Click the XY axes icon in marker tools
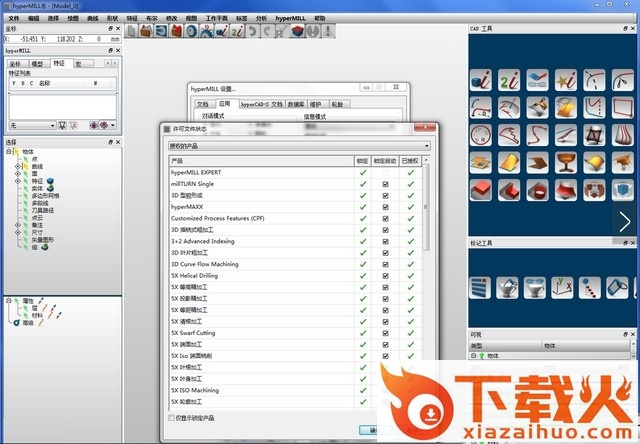This screenshot has width=640, height=444. point(562,288)
